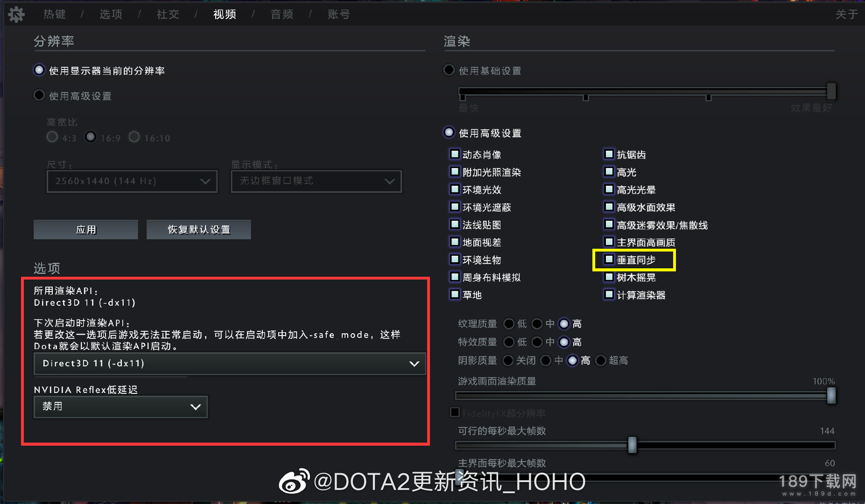The image size is (865, 504).
Task: Select 使用高级设置 under 分辨率
Action: [39, 95]
